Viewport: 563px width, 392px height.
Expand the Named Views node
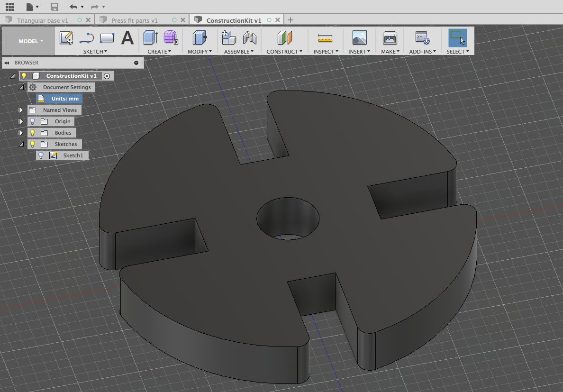(21, 110)
